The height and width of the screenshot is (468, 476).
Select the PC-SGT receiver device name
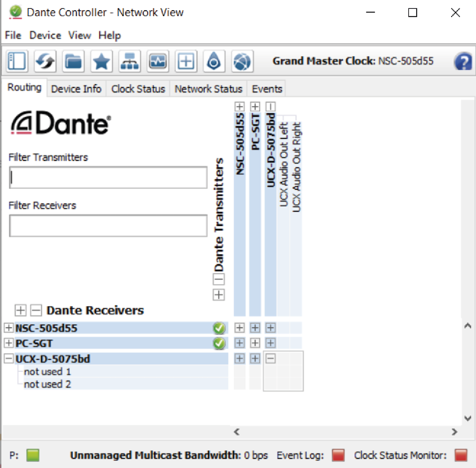34,343
